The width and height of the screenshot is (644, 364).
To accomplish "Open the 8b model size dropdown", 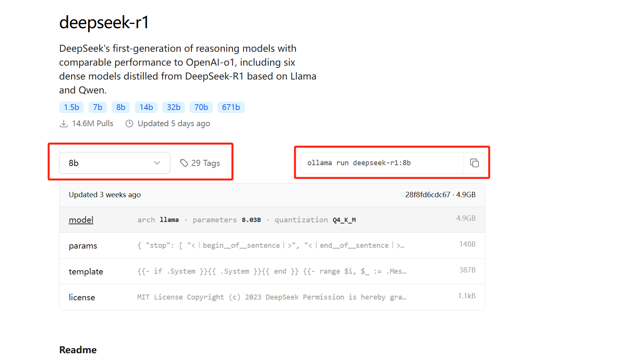I will (115, 163).
